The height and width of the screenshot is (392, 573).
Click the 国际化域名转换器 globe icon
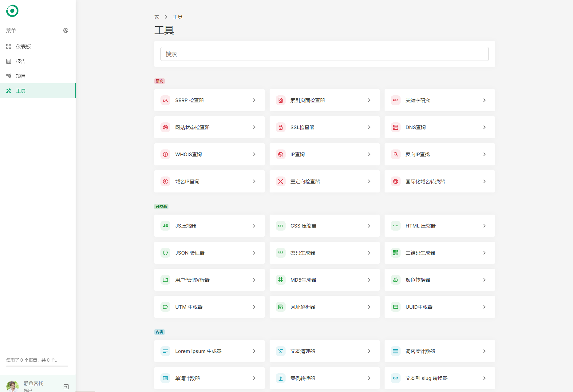[x=396, y=181]
